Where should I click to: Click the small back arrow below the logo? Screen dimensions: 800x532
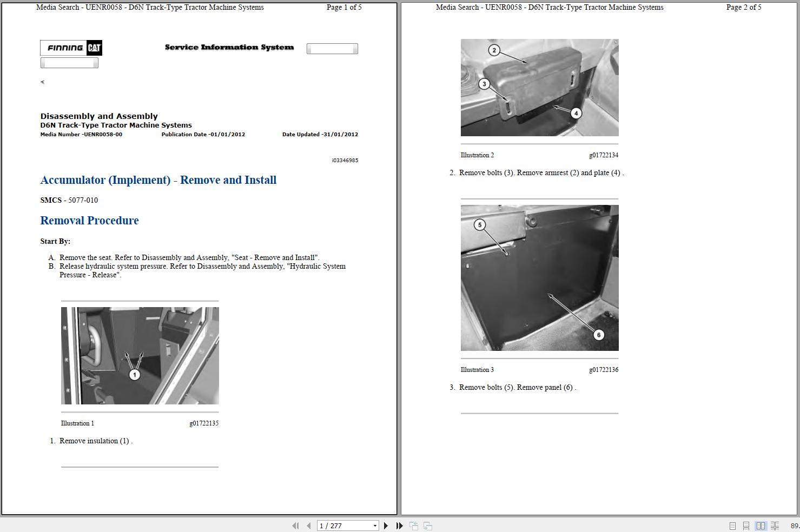tap(42, 82)
